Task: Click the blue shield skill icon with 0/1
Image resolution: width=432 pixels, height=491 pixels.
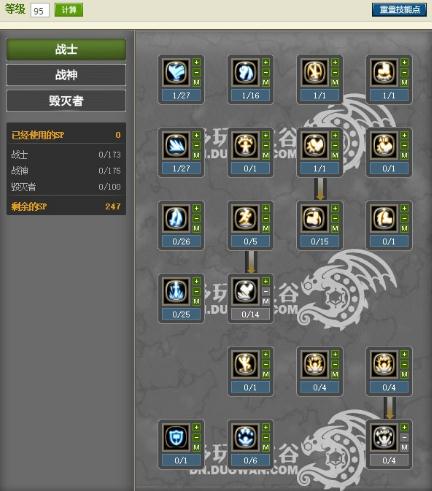Action: (x=176, y=437)
